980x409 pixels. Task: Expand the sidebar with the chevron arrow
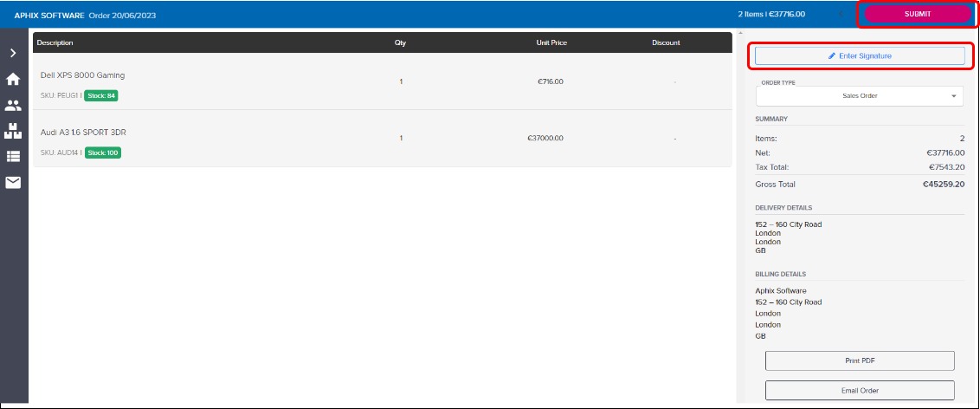click(13, 54)
